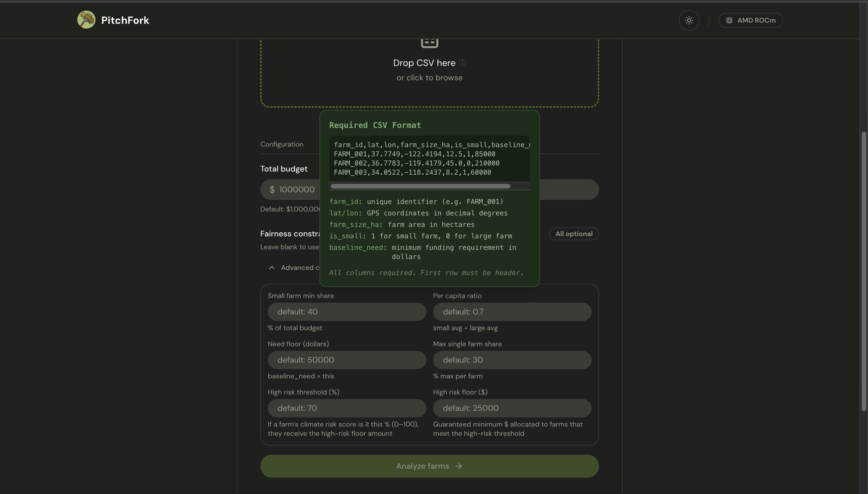Click the page vertical scrollbar thumb
Viewport: 868px width, 494px height.
(x=864, y=271)
